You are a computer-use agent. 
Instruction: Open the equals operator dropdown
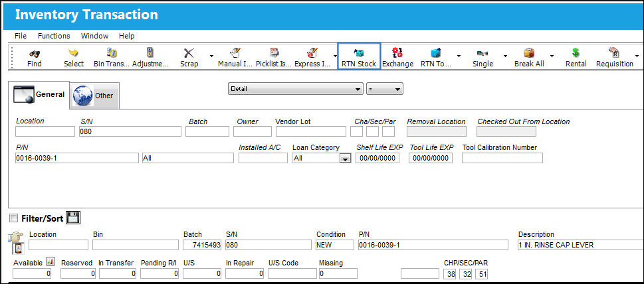pyautogui.click(x=385, y=88)
